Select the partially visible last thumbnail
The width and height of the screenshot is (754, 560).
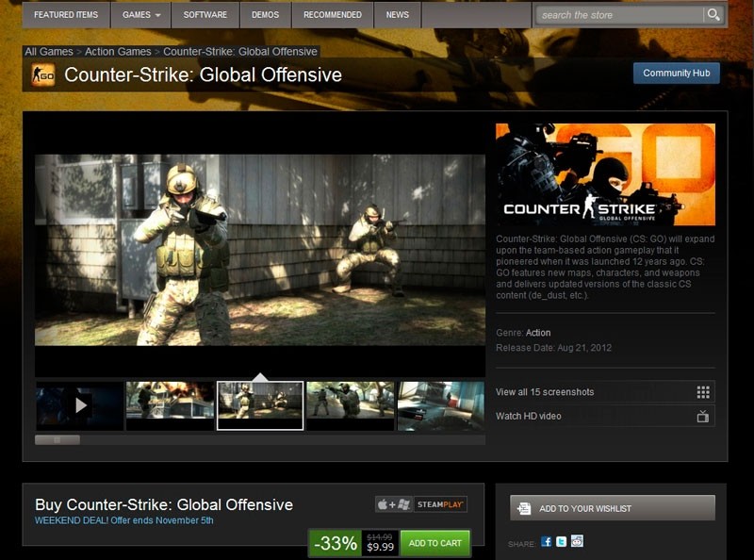(x=441, y=405)
